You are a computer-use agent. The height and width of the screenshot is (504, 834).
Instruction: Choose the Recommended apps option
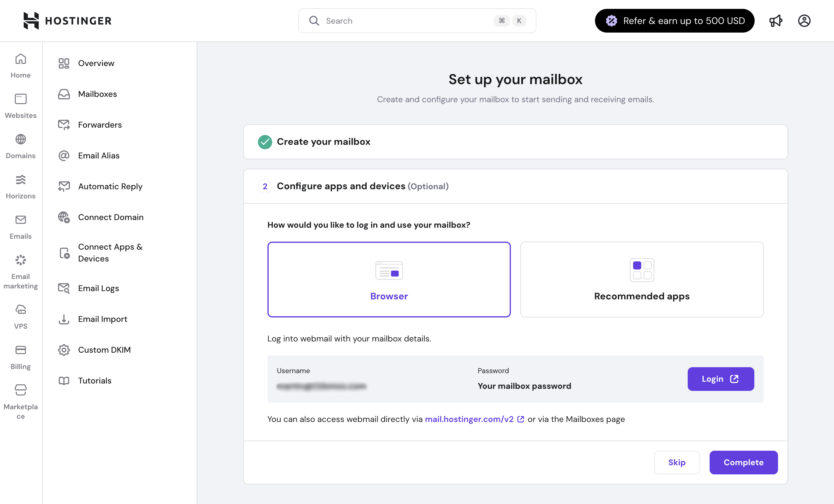pos(641,279)
